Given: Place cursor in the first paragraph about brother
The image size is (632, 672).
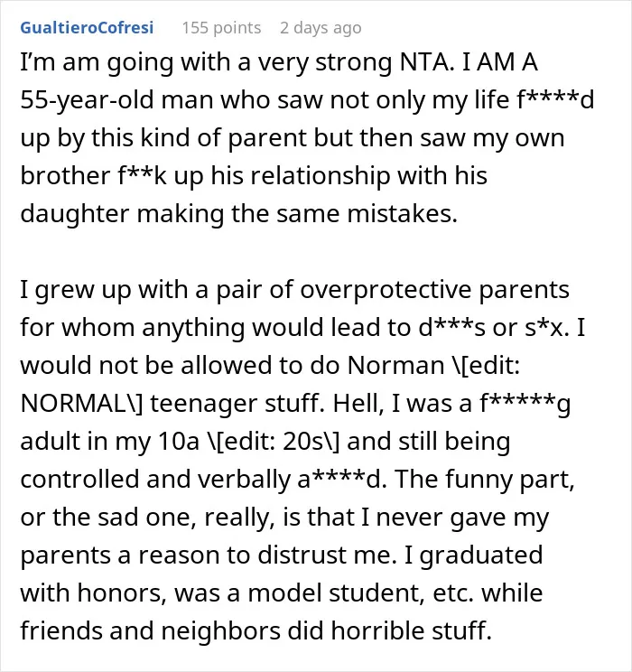Looking at the screenshot, I should click(x=307, y=137).
